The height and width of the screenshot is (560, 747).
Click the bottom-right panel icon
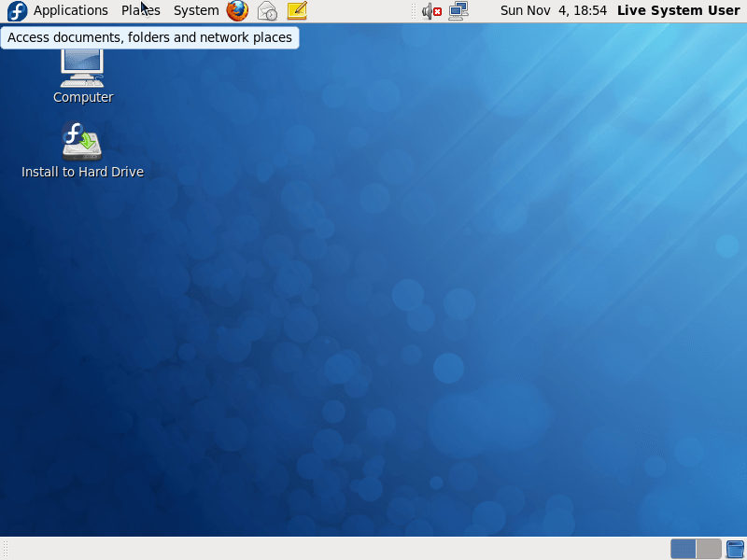coord(735,549)
